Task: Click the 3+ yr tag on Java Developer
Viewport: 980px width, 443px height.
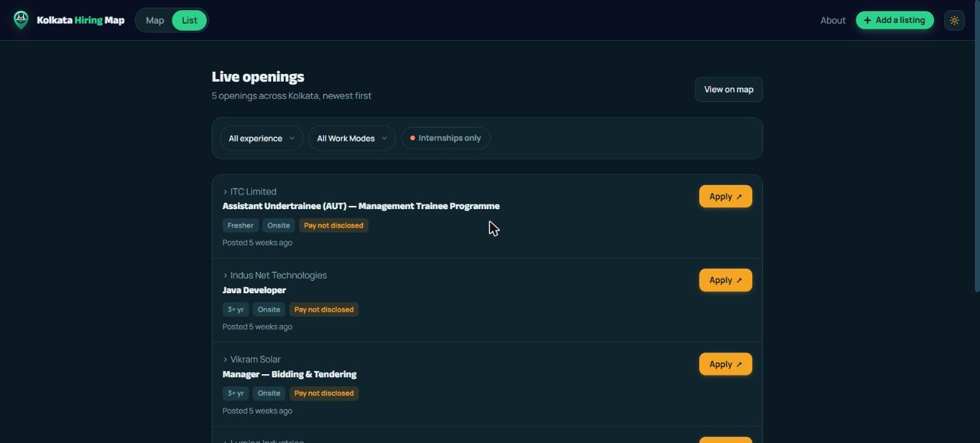Action: coord(236,310)
